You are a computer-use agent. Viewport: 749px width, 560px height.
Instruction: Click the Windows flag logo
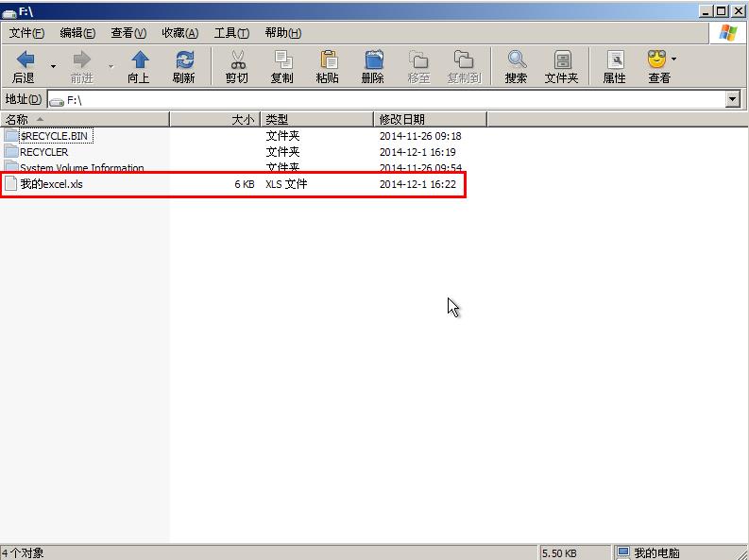click(x=728, y=33)
